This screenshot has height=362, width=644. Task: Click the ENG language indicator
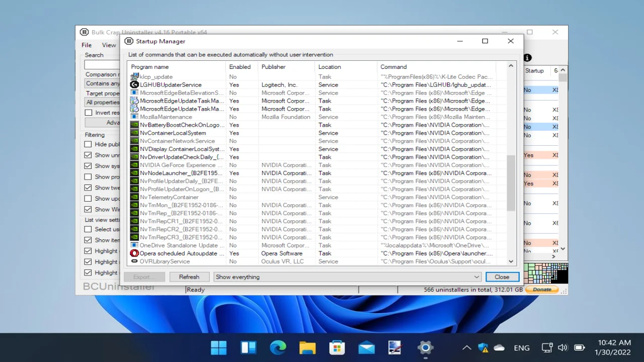(x=522, y=347)
